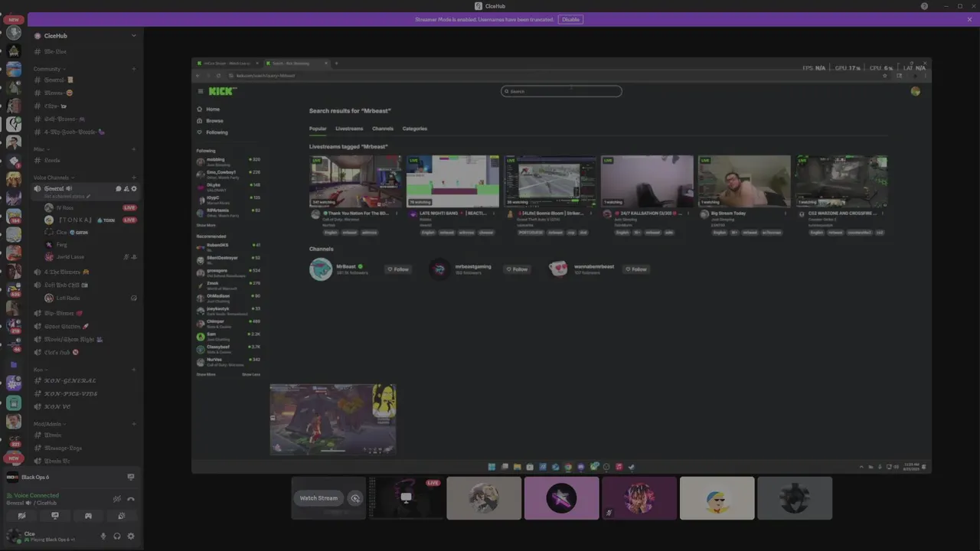Open User Settings gear in user panel
Image resolution: width=980 pixels, height=551 pixels.
131,536
